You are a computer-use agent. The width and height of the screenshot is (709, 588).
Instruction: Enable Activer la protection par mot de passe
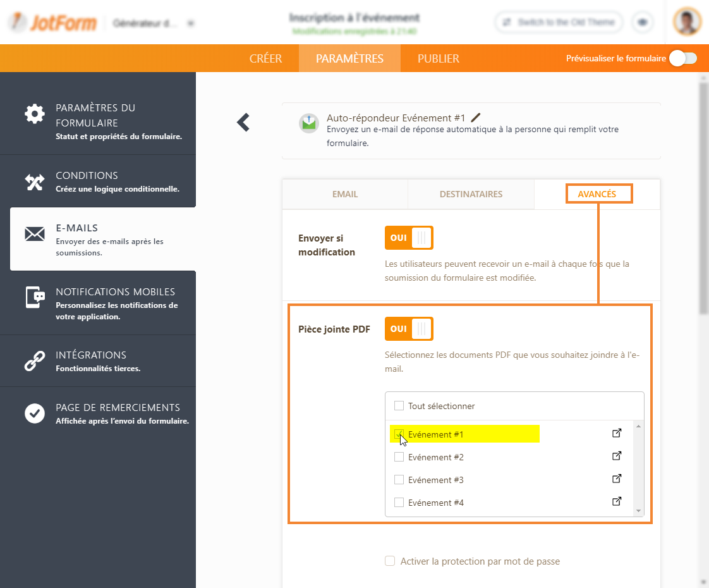click(x=390, y=561)
